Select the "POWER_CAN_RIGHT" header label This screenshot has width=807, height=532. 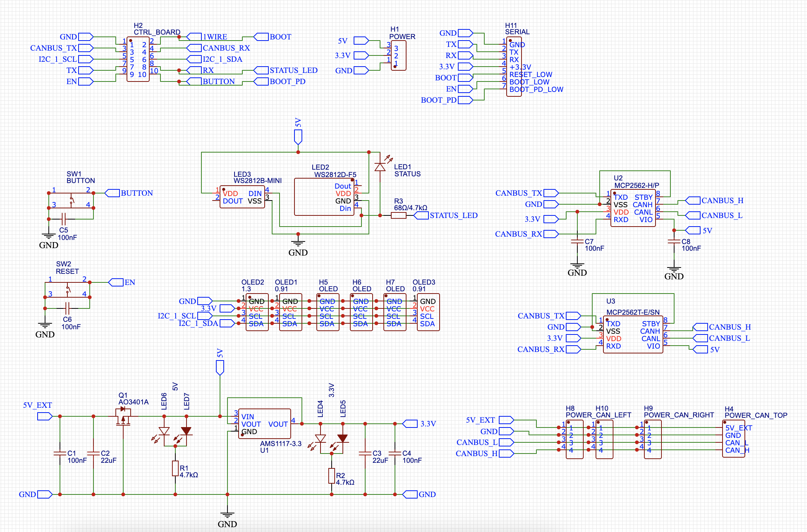[x=679, y=415]
